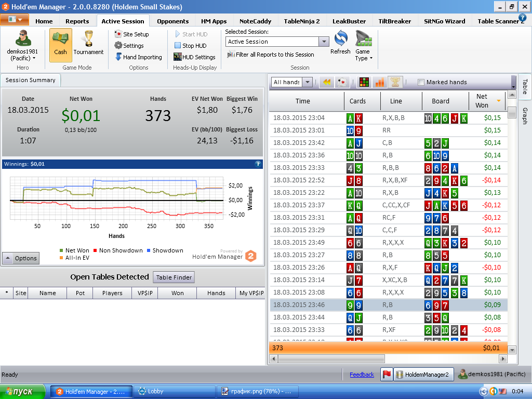Select the Session Summary tab
The height and width of the screenshot is (399, 532).
[x=31, y=80]
